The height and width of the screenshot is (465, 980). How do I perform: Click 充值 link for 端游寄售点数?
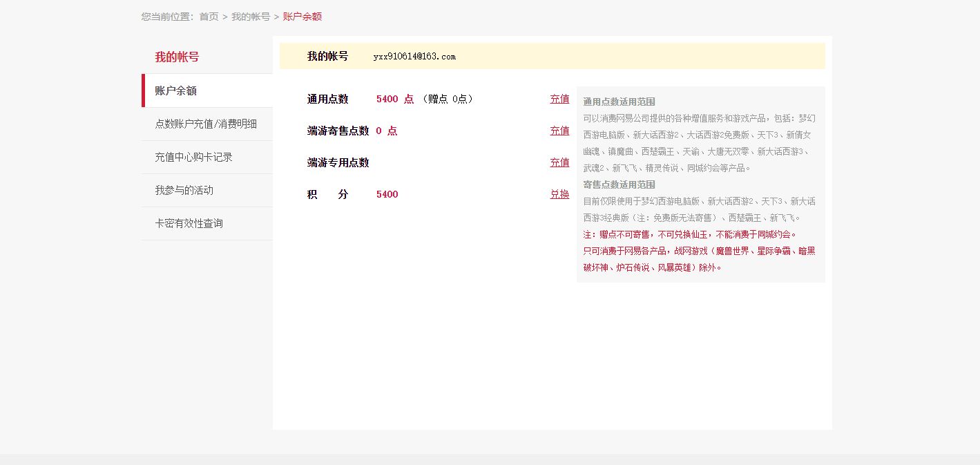click(x=559, y=131)
